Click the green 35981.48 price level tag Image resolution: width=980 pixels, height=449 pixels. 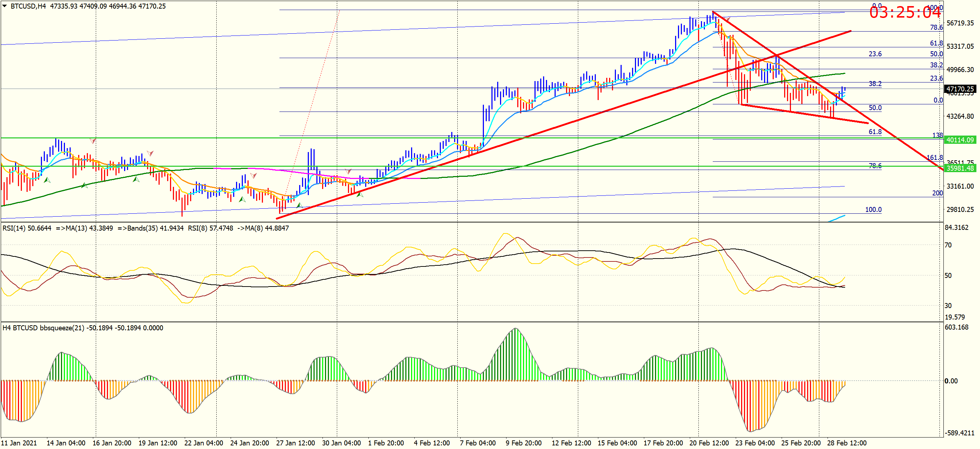point(960,168)
